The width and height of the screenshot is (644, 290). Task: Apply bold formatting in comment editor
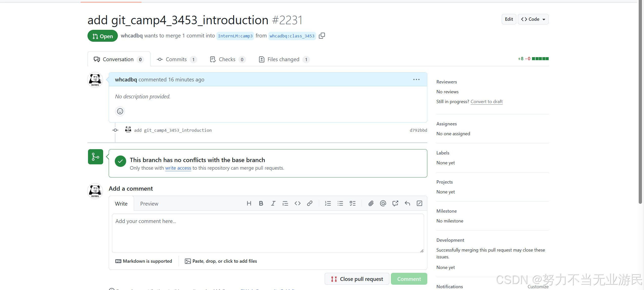[x=261, y=203]
